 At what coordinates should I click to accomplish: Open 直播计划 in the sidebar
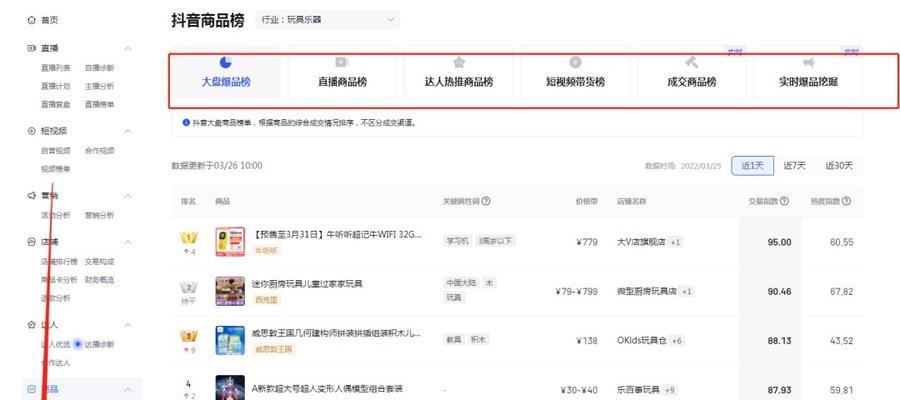coord(56,86)
